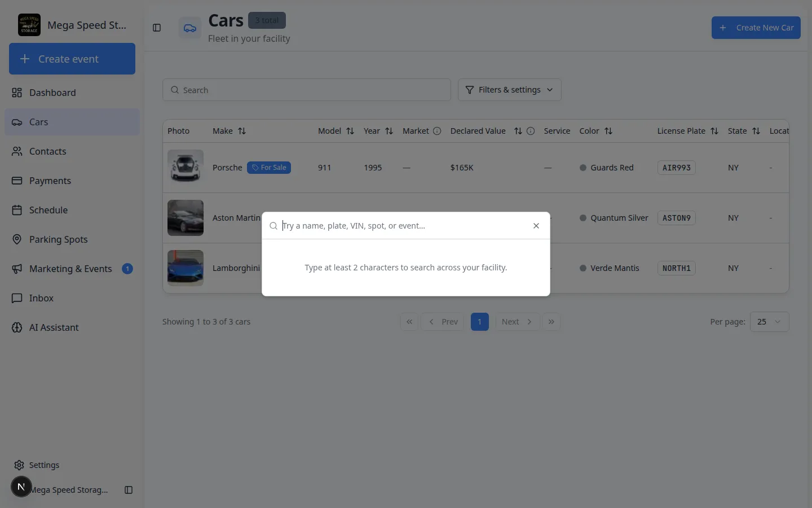Click the Contacts people icon

coord(17,151)
